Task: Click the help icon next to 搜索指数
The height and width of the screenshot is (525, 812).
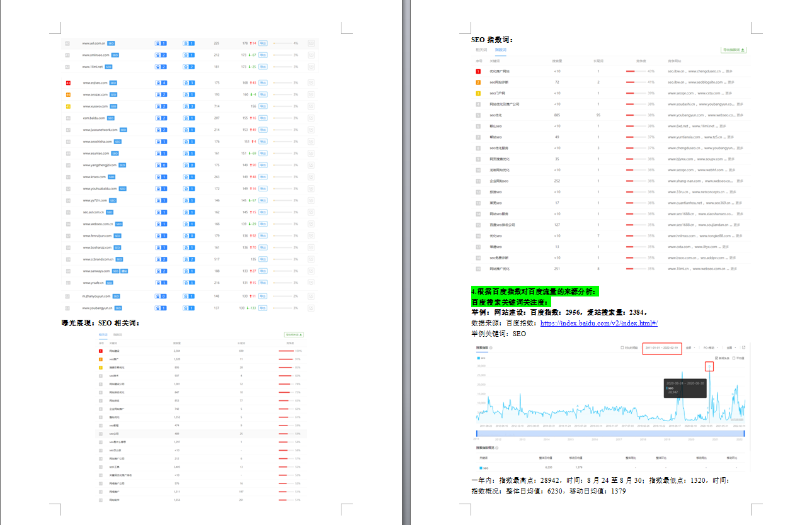Action: pyautogui.click(x=490, y=347)
